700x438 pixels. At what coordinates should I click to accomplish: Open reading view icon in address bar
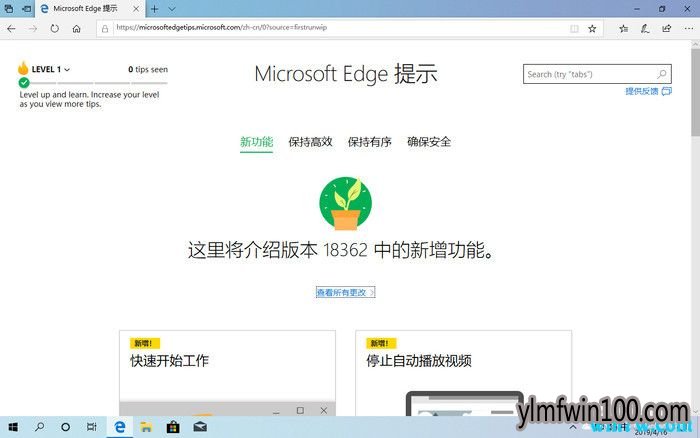(574, 29)
